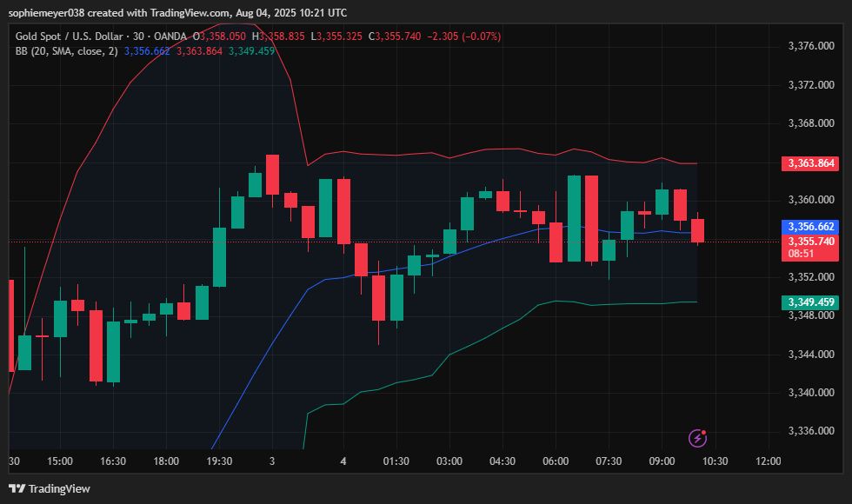Click the 16:30 time axis label
Screen dimensions: 852x504
113,461
